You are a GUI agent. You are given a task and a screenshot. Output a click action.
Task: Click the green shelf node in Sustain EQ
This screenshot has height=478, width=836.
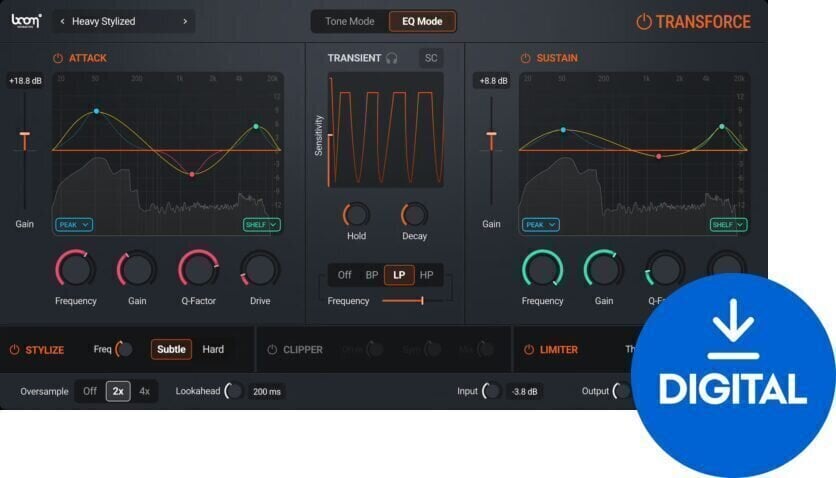click(722, 126)
